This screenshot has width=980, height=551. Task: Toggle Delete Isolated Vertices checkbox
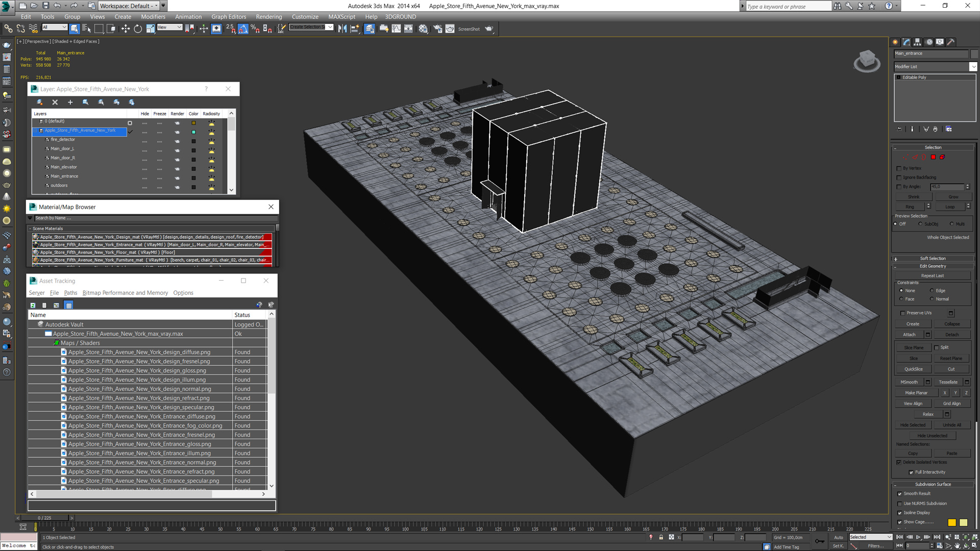[x=899, y=463]
